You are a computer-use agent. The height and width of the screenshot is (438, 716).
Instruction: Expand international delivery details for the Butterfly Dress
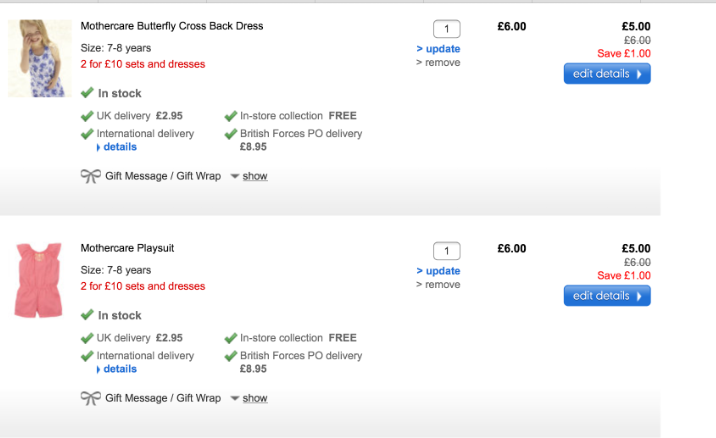[119, 147]
